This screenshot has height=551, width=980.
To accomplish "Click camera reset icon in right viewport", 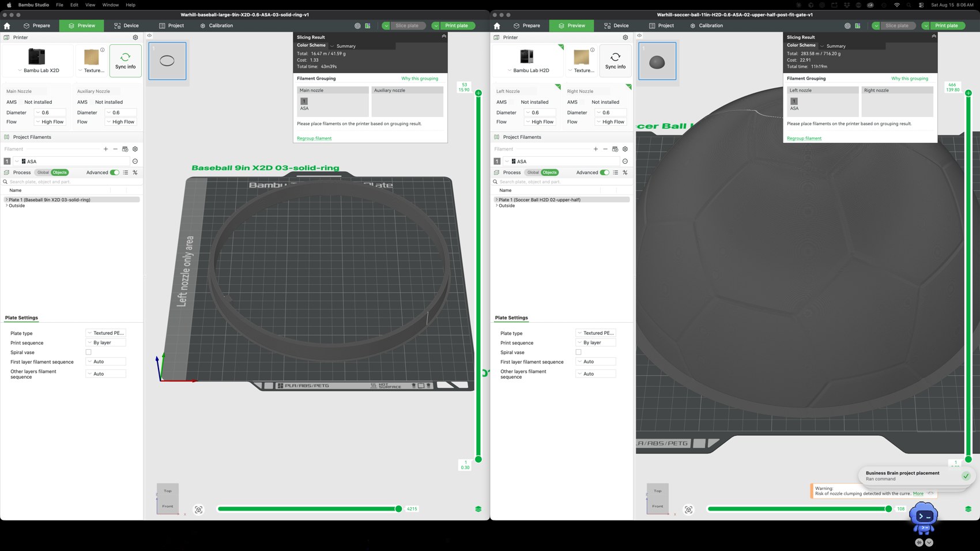I will [689, 510].
